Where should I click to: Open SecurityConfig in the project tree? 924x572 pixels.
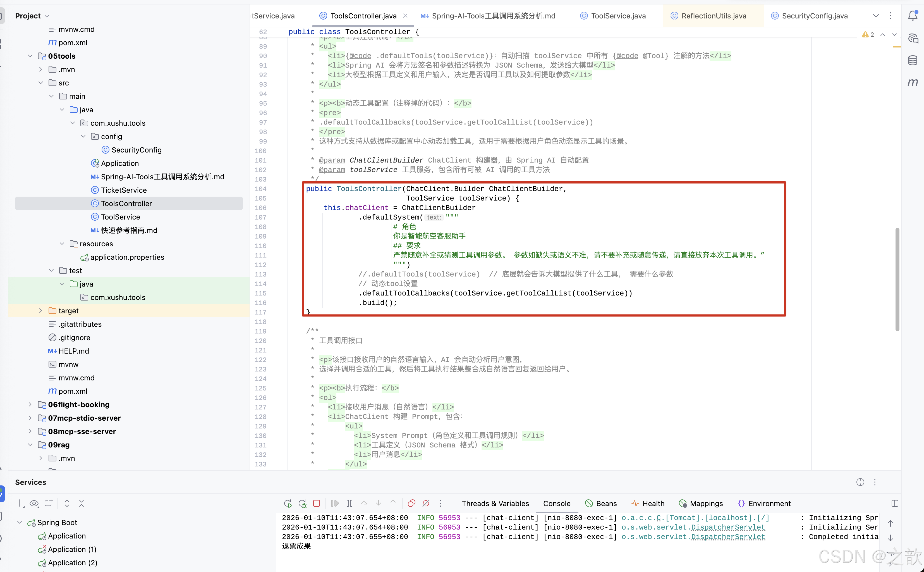pyautogui.click(x=136, y=150)
